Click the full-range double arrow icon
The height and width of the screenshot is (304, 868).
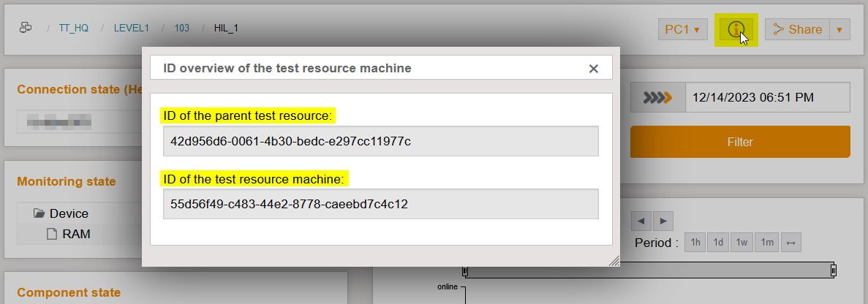[x=790, y=243]
